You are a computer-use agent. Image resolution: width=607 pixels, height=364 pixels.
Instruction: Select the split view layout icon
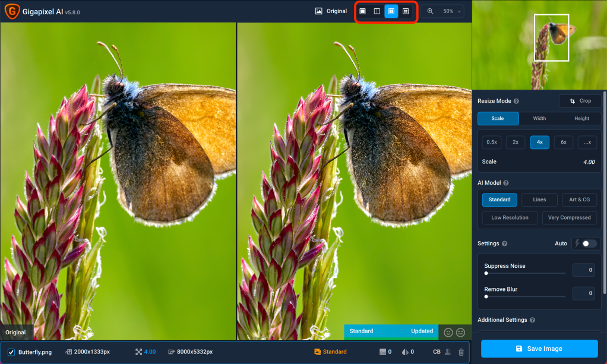click(x=377, y=11)
